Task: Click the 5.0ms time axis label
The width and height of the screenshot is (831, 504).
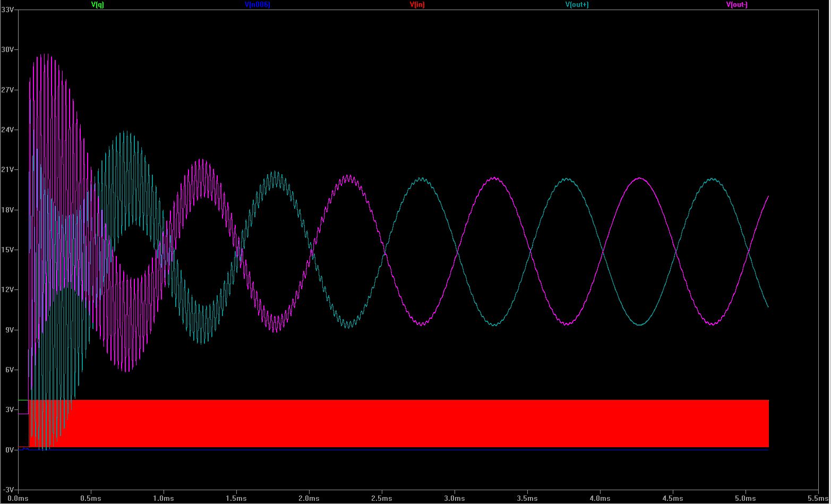Action: pos(746,499)
